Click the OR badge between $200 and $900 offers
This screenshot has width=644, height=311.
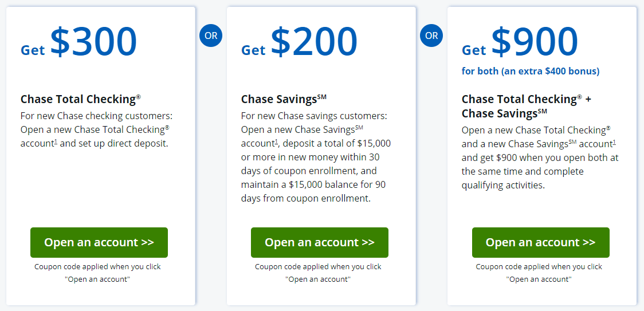(431, 36)
